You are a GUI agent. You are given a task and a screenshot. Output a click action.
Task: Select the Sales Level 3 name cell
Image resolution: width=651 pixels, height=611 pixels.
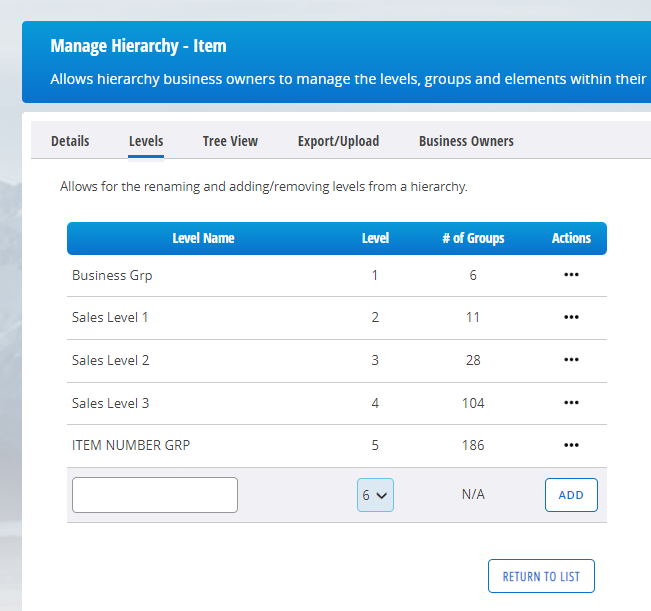[110, 403]
